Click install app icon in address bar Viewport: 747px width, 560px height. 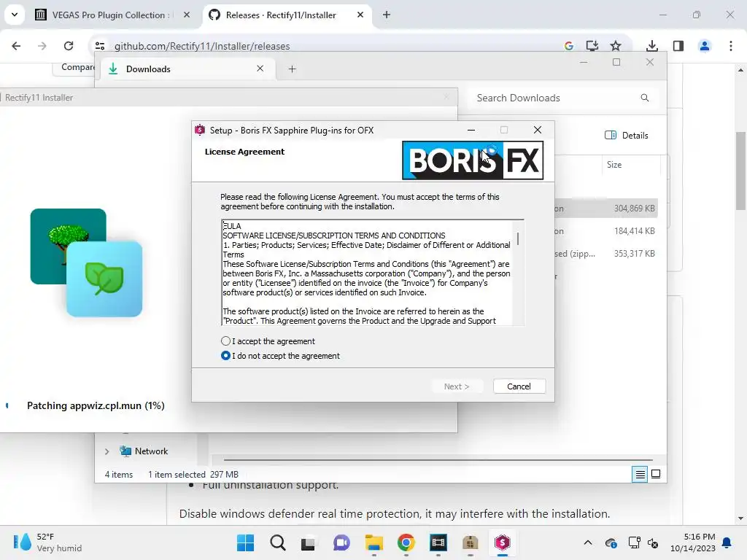point(592,46)
